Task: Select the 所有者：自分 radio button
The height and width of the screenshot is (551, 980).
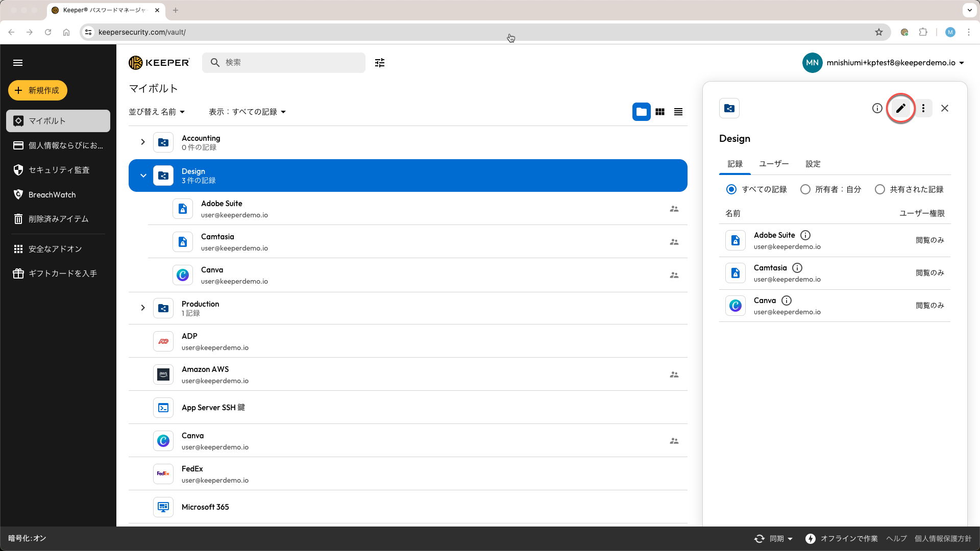Action: [805, 189]
